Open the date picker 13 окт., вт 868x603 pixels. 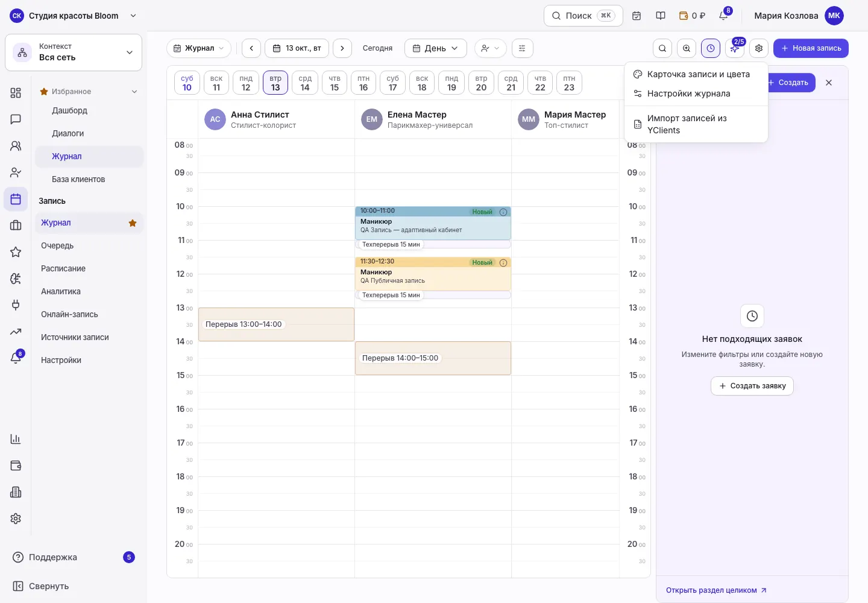point(297,48)
